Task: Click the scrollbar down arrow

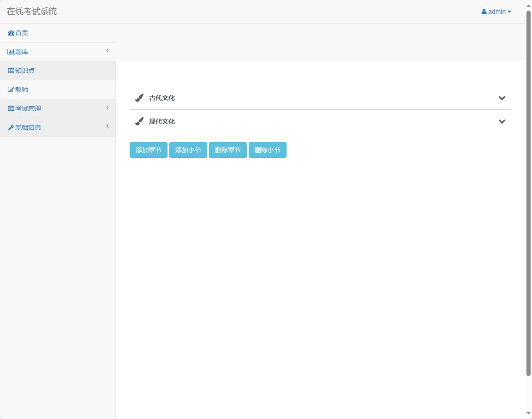Action: [528, 413]
